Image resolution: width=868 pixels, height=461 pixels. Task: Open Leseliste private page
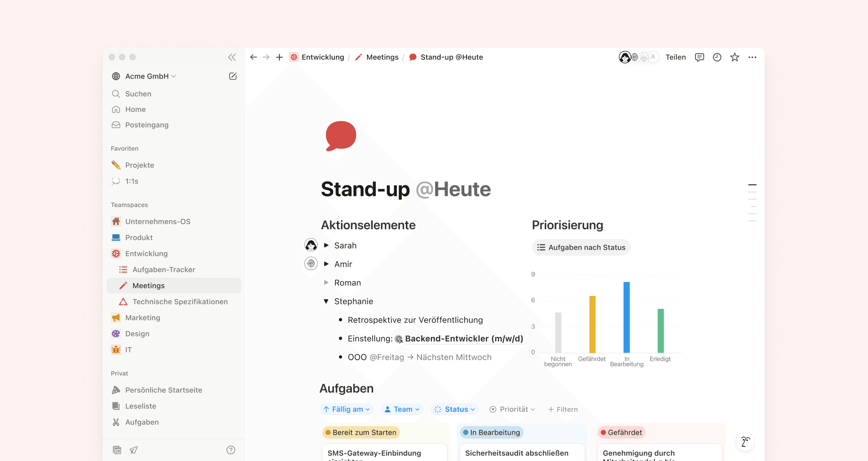174,406
